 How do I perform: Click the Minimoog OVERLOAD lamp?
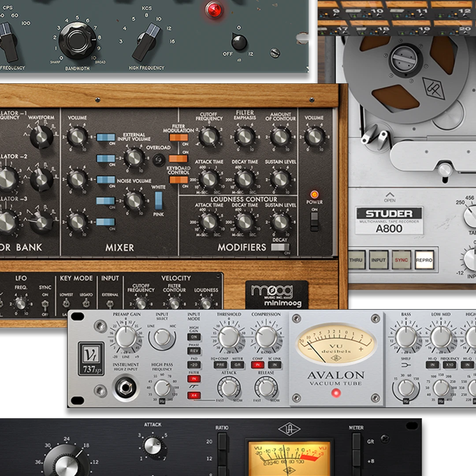[159, 160]
